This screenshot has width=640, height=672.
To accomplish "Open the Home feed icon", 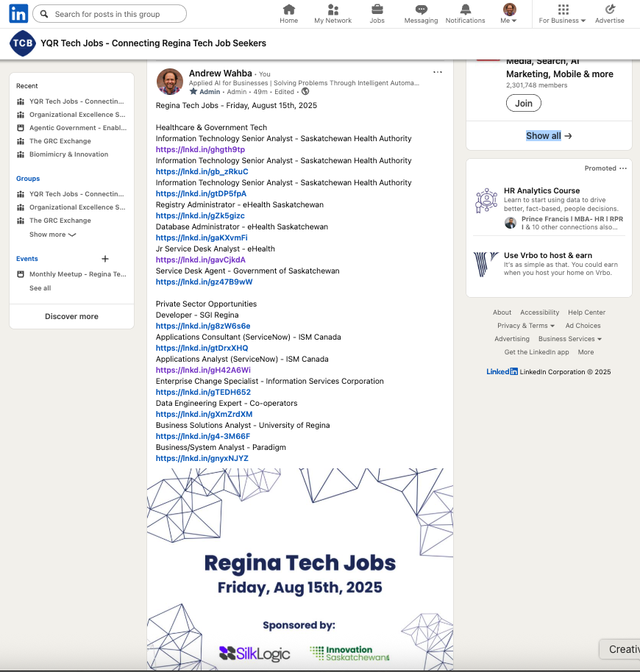I will click(x=289, y=10).
